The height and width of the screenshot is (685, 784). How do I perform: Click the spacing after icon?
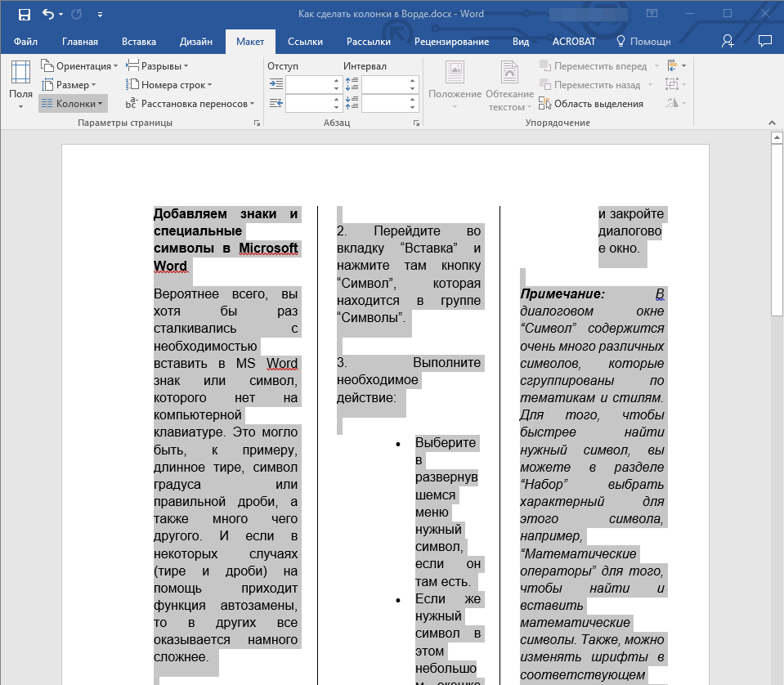tap(352, 103)
